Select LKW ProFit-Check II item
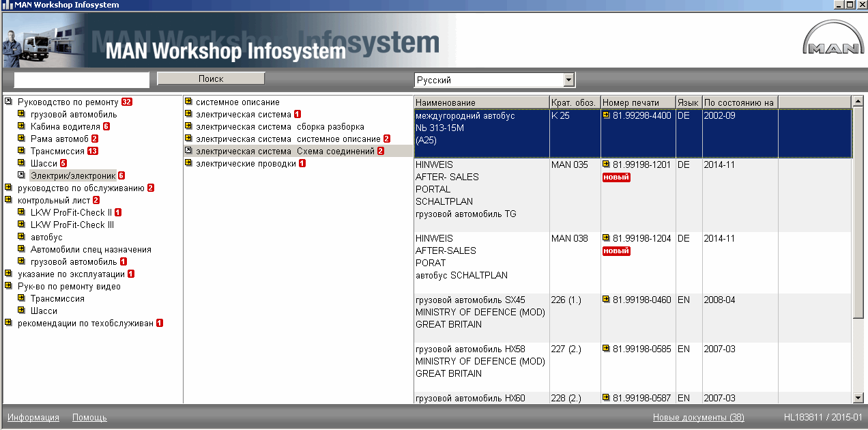Image resolution: width=868 pixels, height=430 pixels. point(71,212)
